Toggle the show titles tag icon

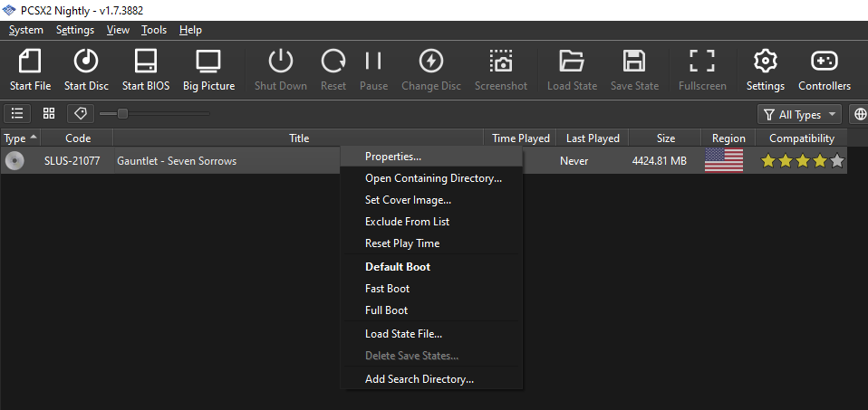click(x=81, y=113)
